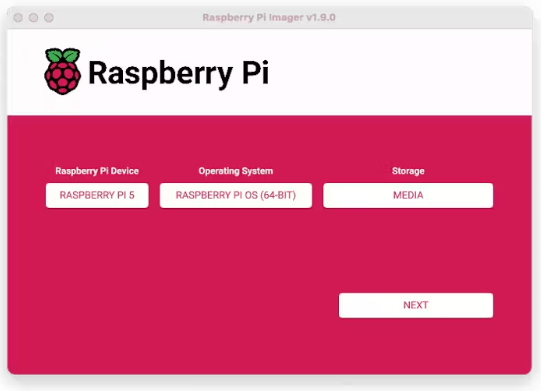This screenshot has width=541, height=391.
Task: Click the v1.9.0 version number in title bar
Action: 321,17
